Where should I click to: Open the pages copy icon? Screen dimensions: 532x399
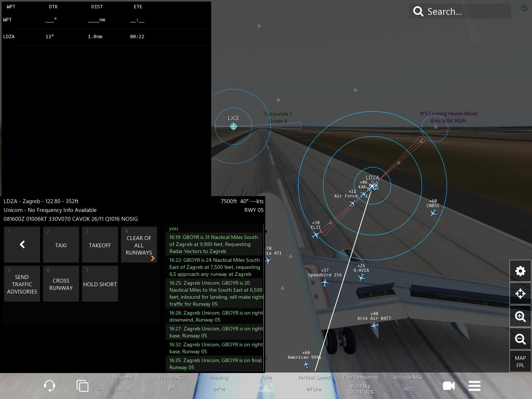click(82, 386)
